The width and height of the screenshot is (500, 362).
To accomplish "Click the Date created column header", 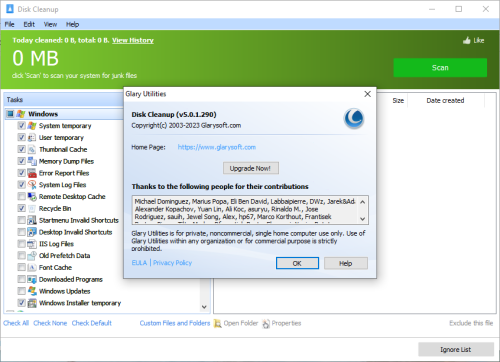I will (x=445, y=100).
